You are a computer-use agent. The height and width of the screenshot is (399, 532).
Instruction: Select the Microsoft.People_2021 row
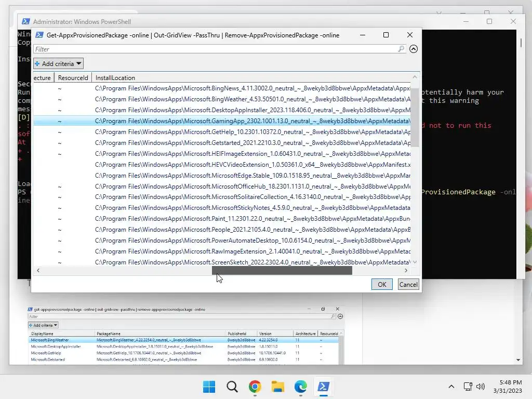pos(222,229)
